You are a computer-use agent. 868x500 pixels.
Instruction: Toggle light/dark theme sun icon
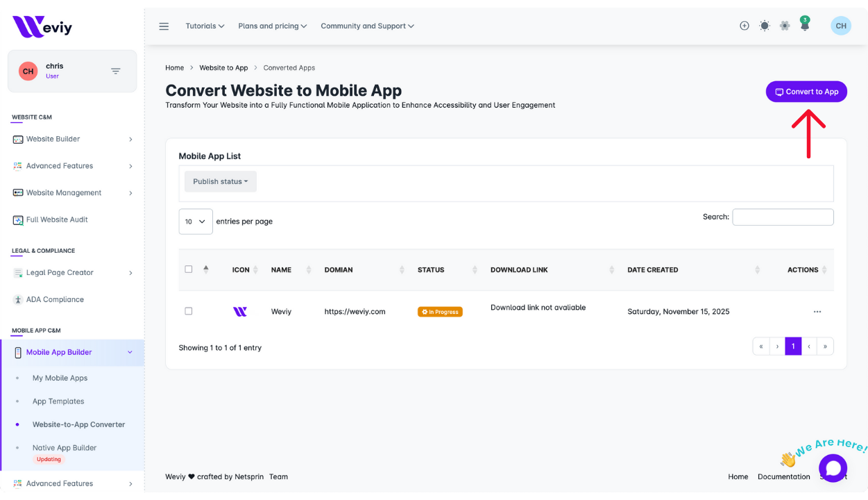pos(764,26)
